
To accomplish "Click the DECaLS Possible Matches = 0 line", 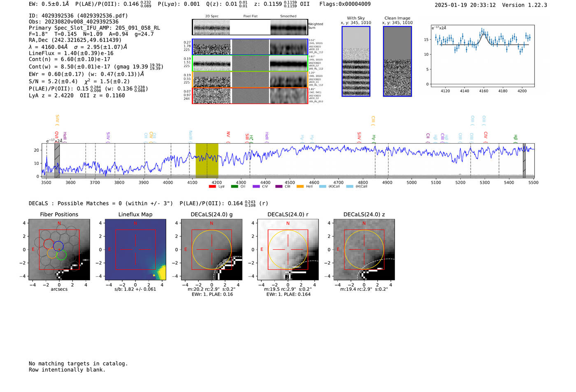I will pos(101,204).
